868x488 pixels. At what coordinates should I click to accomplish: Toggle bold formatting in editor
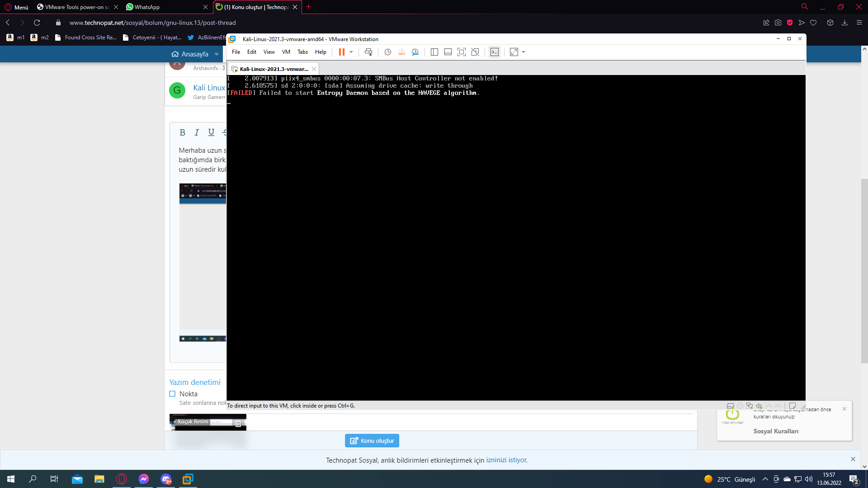[182, 132]
